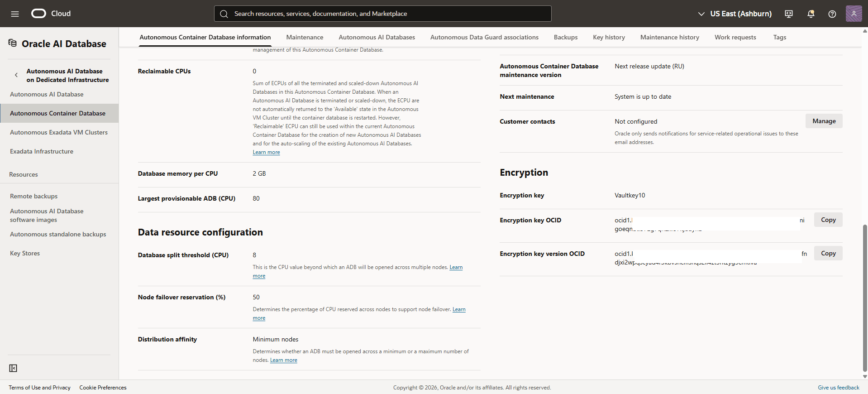Screen dimensions: 868x394
Task: Collapse the sidebar panel icon
Action: (x=13, y=368)
